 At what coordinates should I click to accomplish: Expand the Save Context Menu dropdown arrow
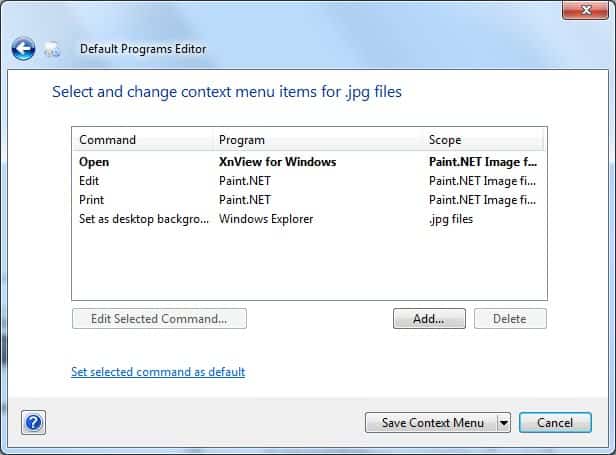504,423
